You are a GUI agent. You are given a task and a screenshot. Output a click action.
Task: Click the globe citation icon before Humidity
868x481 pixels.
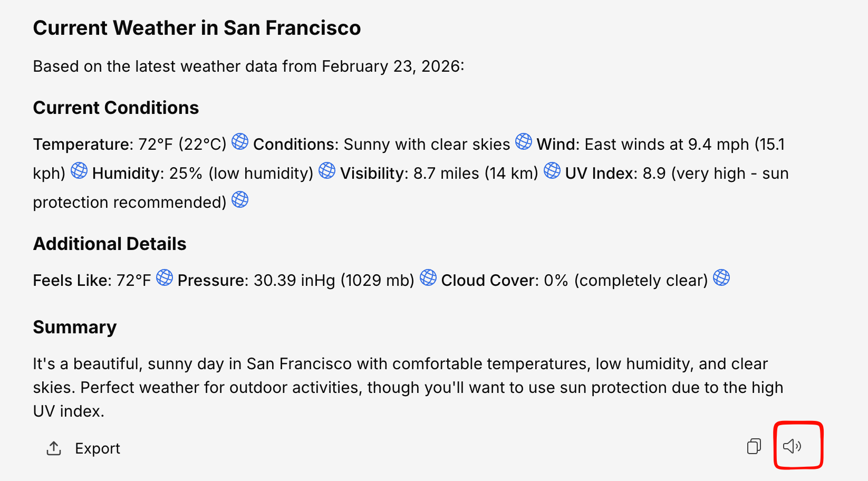coord(79,170)
